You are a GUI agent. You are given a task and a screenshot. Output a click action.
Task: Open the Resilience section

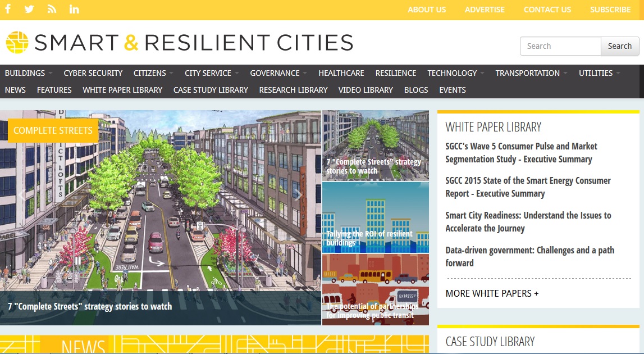click(395, 73)
